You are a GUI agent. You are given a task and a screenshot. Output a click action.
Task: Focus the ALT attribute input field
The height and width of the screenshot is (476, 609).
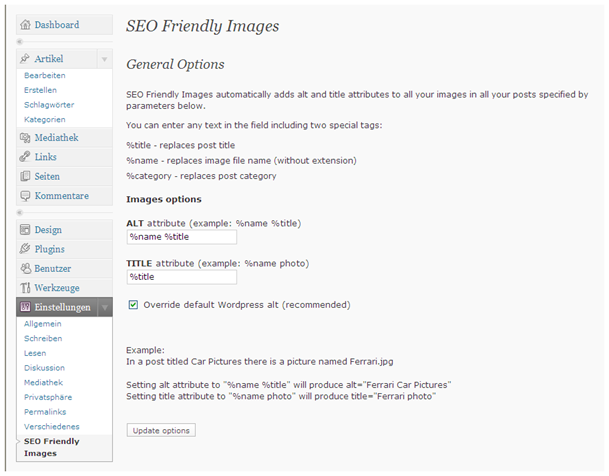point(182,237)
